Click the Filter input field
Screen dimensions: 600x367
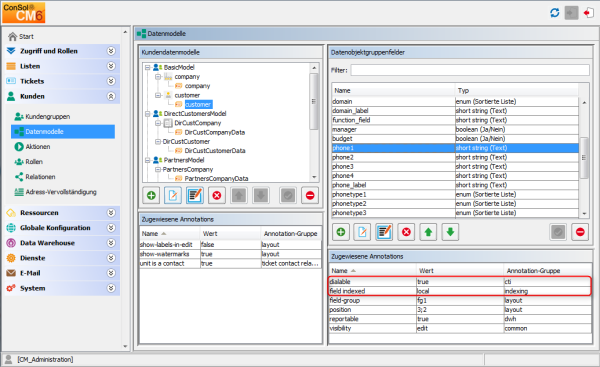click(470, 70)
